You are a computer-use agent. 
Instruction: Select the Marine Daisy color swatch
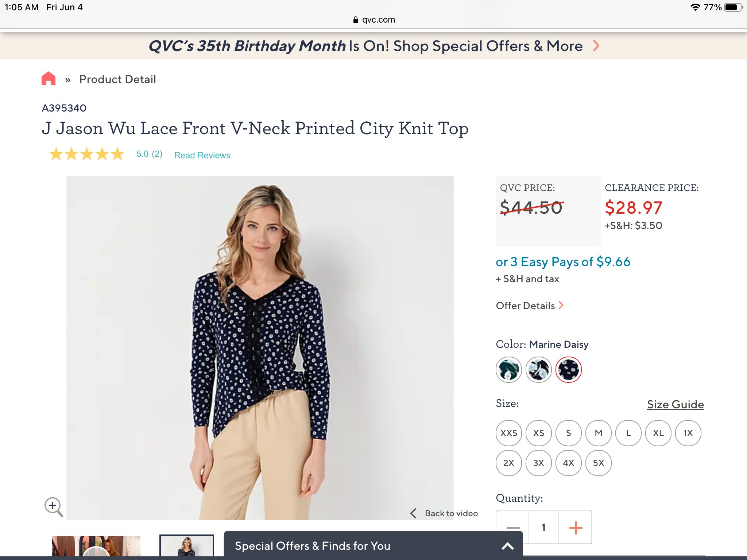(569, 370)
